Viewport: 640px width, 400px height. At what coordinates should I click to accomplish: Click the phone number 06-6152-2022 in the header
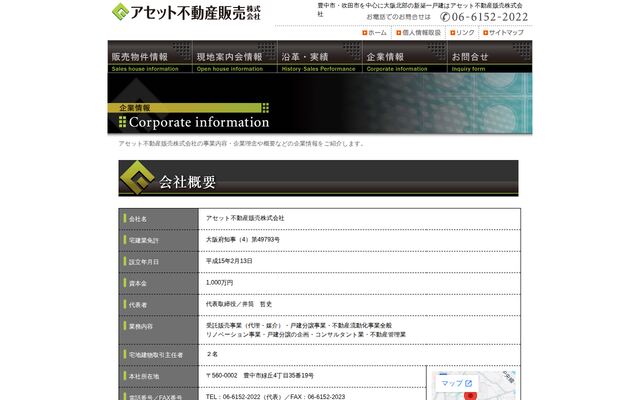(x=490, y=17)
